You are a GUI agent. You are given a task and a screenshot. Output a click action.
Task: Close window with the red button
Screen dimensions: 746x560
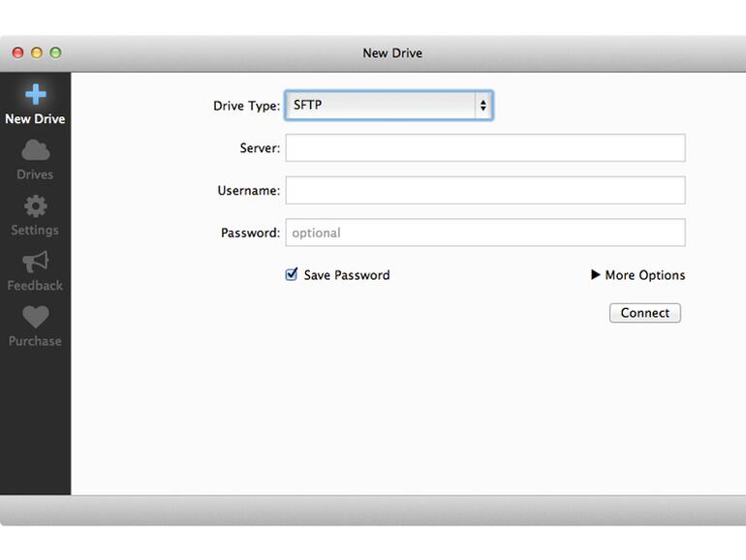(x=17, y=53)
